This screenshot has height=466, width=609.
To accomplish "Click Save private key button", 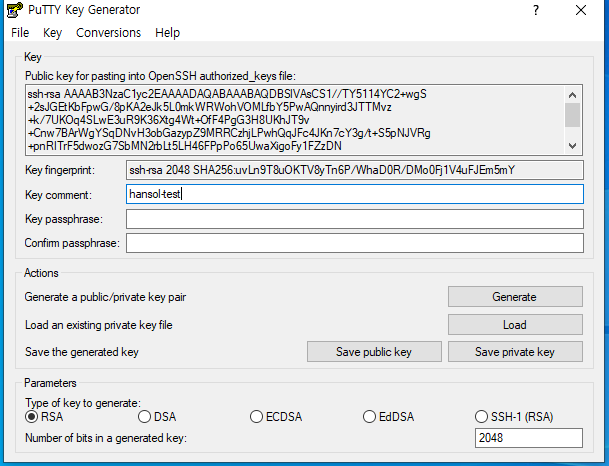I will (x=515, y=352).
